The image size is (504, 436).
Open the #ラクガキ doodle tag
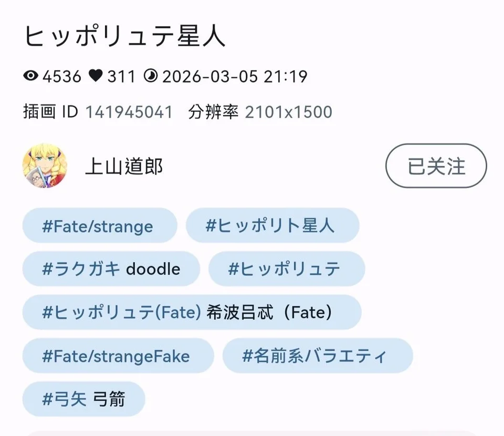tap(111, 269)
